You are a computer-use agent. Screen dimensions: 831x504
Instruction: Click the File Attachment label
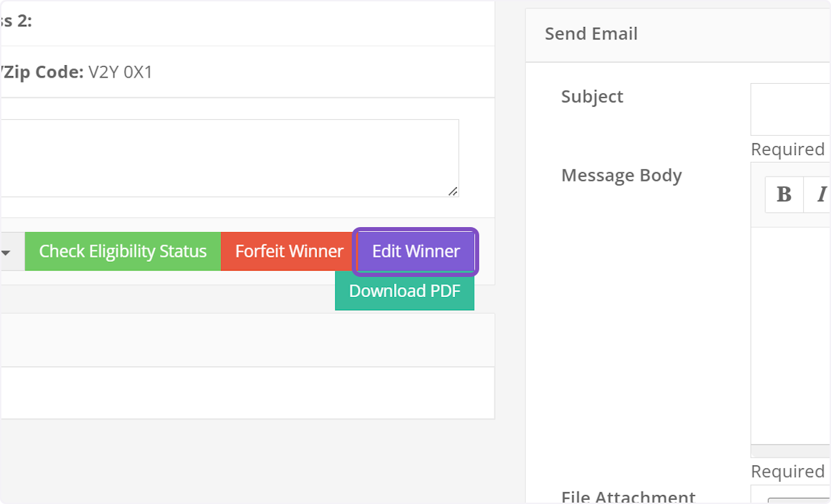point(628,496)
